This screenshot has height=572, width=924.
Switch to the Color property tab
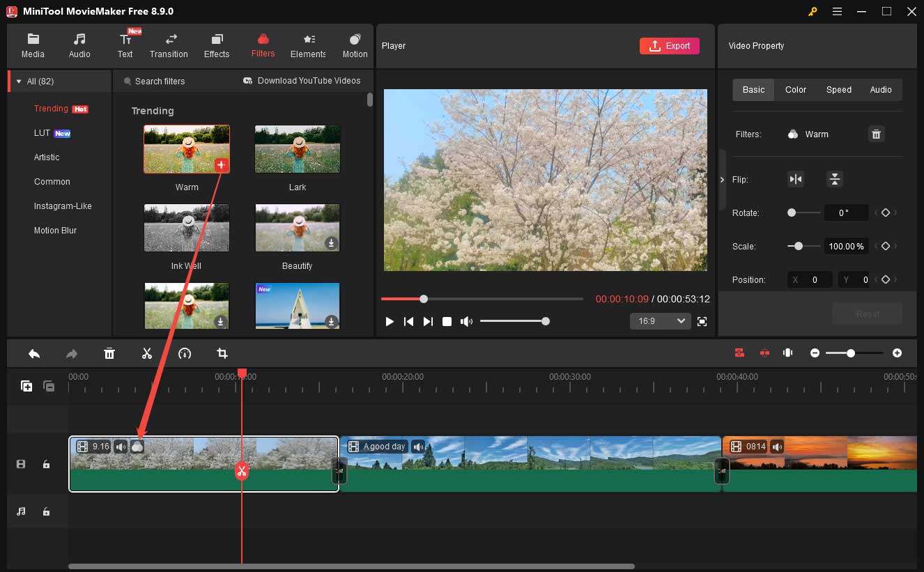796,90
